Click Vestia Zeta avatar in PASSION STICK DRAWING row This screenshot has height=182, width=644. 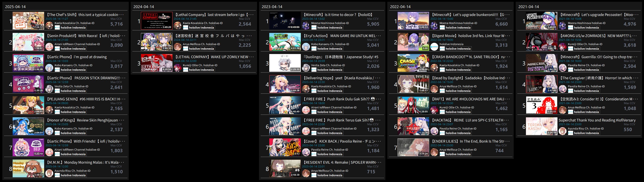[x=49, y=89]
